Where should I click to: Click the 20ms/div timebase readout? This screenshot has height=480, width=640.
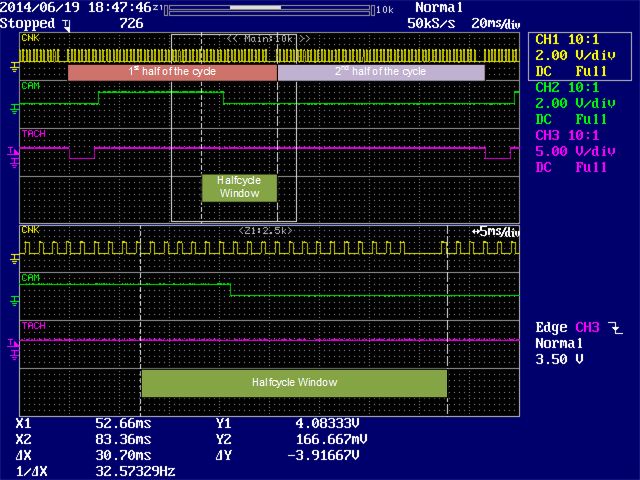[496, 24]
